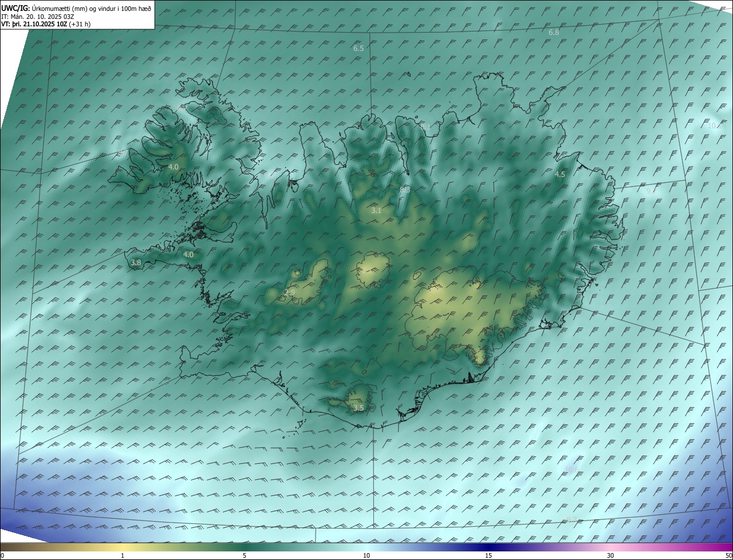Image resolution: width=733 pixels, height=560 pixels.
Task: Click the legend tick label 5
Action: tap(245, 555)
